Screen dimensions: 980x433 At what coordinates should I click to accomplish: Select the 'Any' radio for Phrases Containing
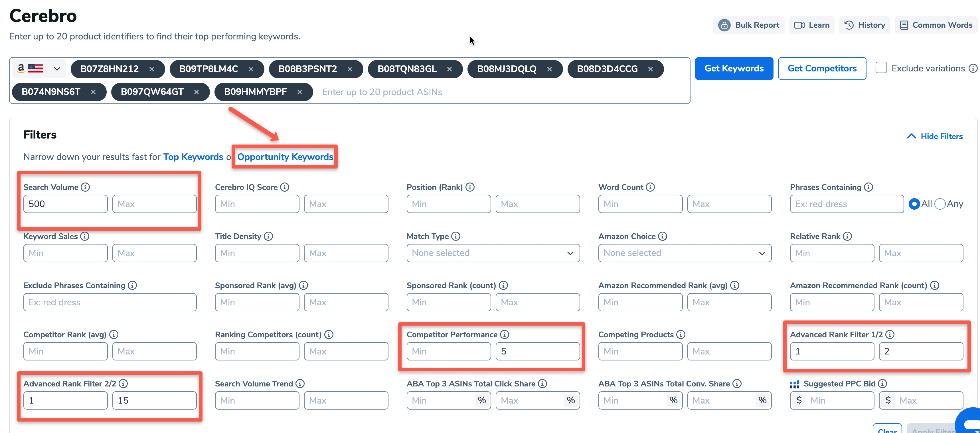[940, 204]
